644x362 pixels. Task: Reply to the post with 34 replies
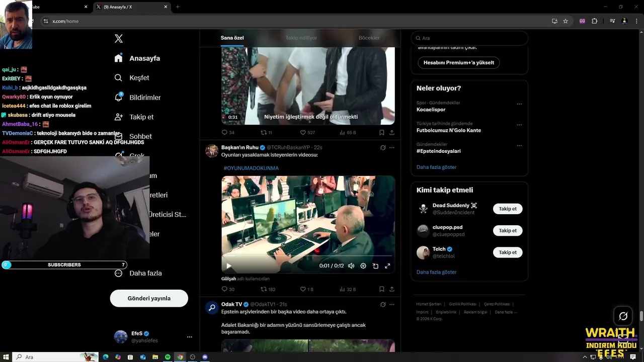[x=228, y=133]
